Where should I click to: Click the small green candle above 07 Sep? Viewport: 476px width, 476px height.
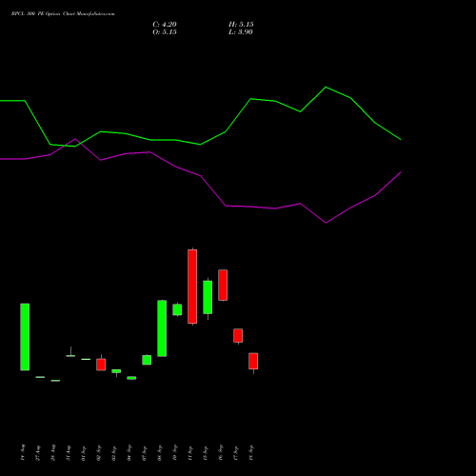coord(147,360)
